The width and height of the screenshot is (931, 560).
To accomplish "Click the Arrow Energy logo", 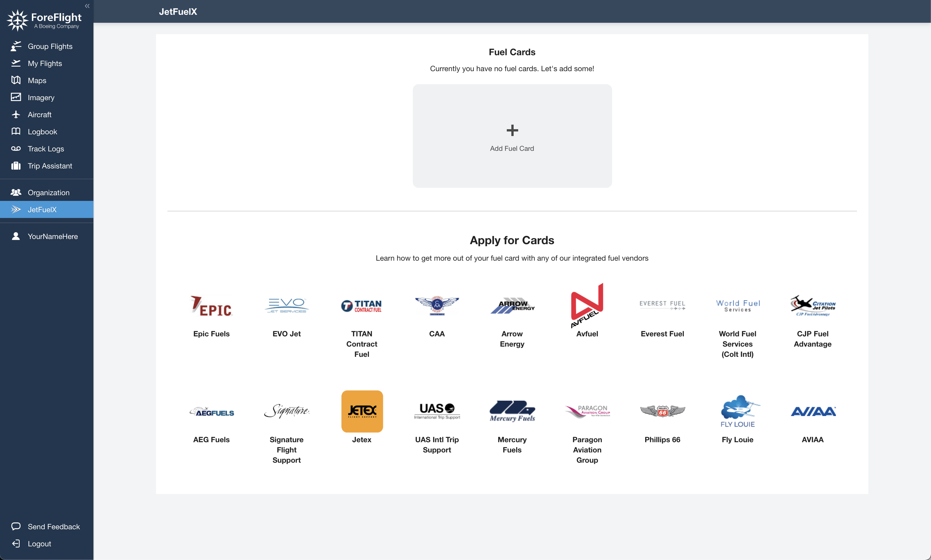I will click(512, 306).
